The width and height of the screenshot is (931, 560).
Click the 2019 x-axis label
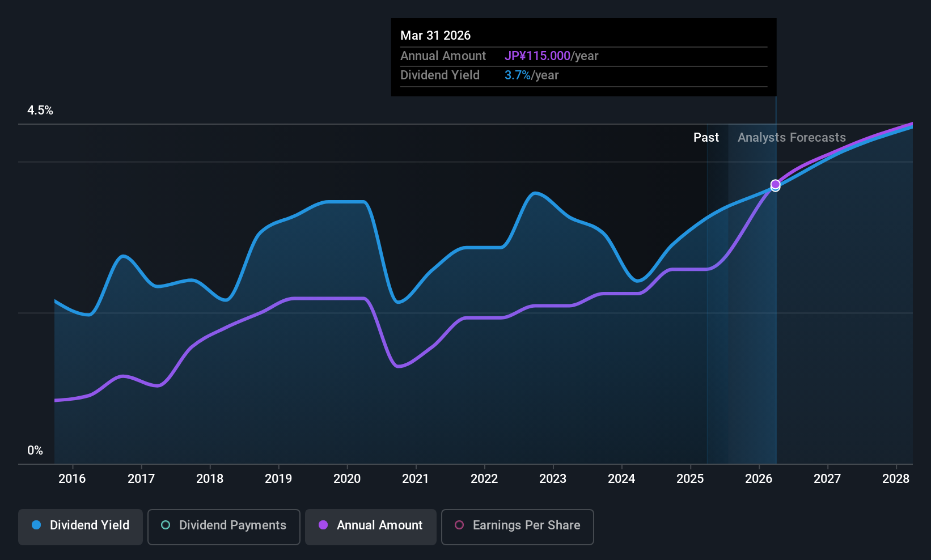(x=278, y=479)
